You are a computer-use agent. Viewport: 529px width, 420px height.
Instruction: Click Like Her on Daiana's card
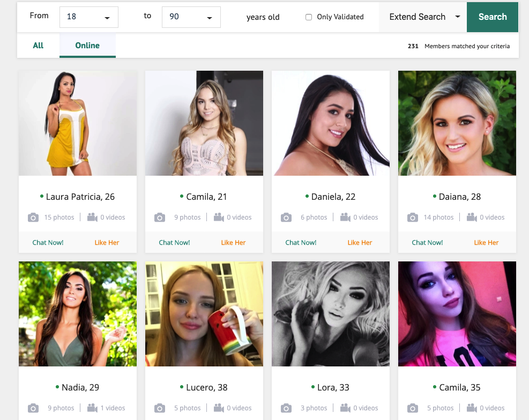tap(486, 242)
